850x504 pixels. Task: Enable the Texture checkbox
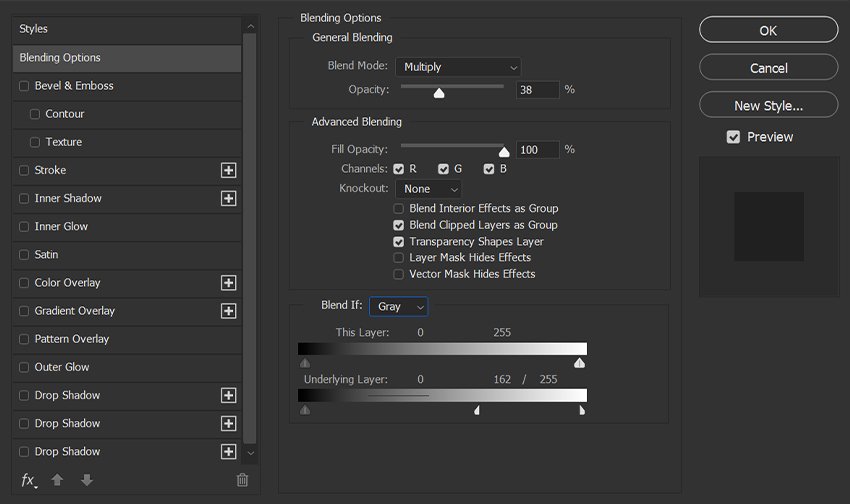point(35,142)
